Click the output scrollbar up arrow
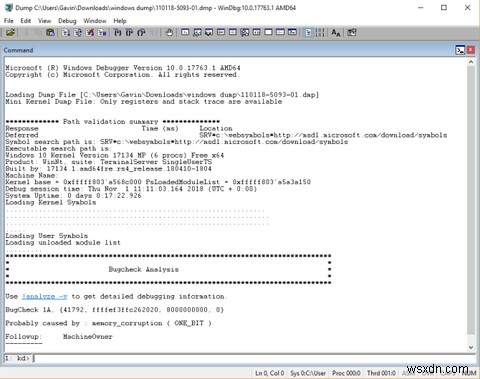Image resolution: width=480 pixels, height=379 pixels. click(x=471, y=62)
